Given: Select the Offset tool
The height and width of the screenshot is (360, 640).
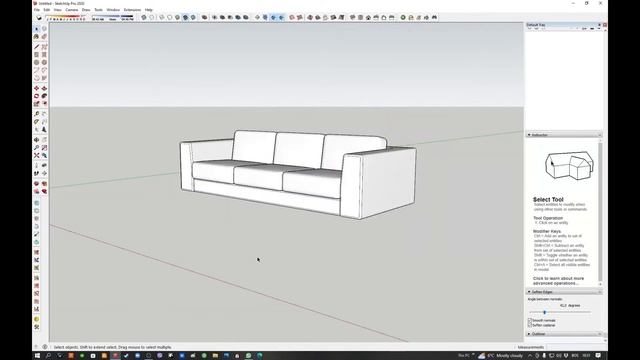Looking at the screenshot, I should point(44,104).
